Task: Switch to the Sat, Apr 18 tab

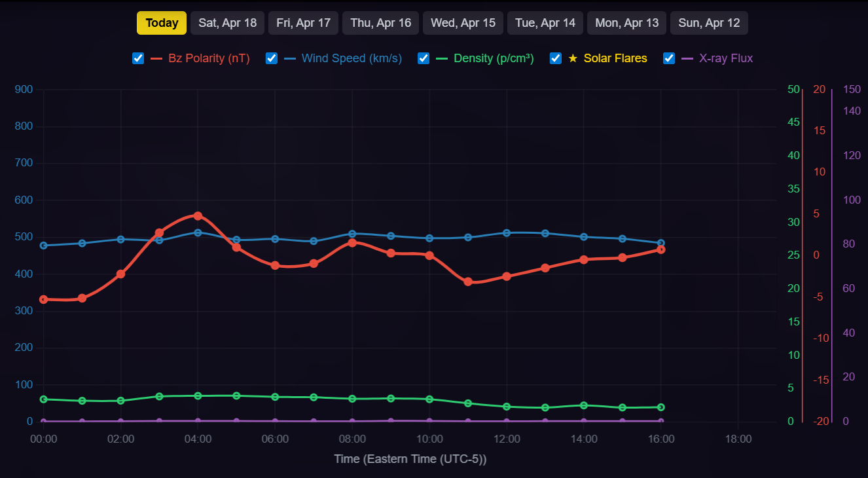Action: pos(227,22)
